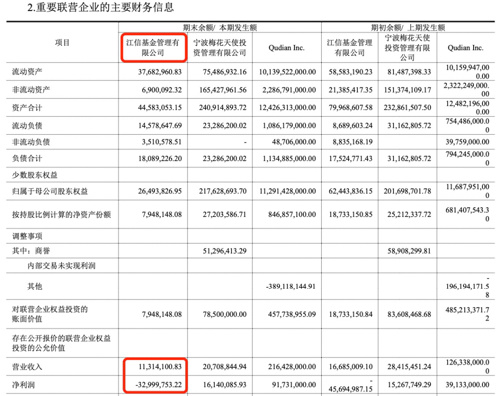This screenshot has width=500, height=396.
Task: Click the Qudian Inc. header under 期末余额
Action: click(286, 48)
